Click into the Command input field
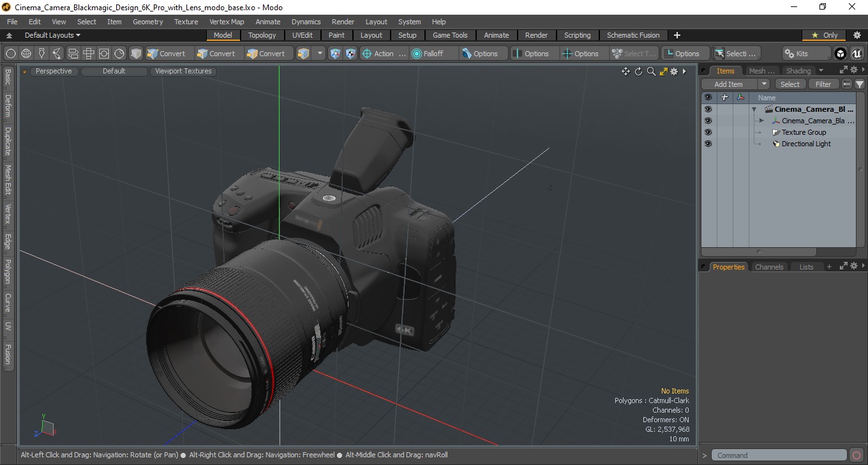 (779, 455)
